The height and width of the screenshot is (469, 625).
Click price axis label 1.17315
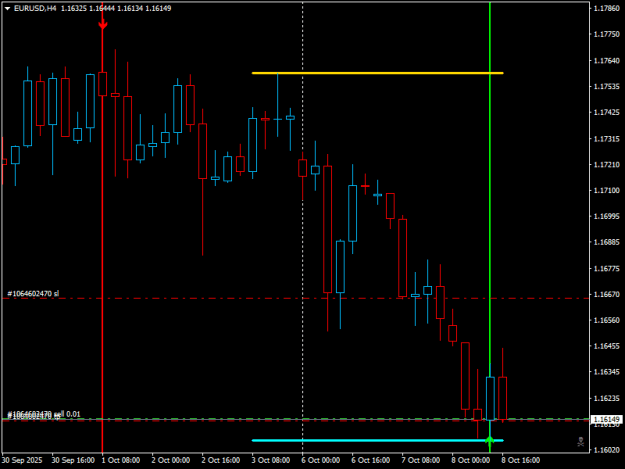click(x=607, y=139)
